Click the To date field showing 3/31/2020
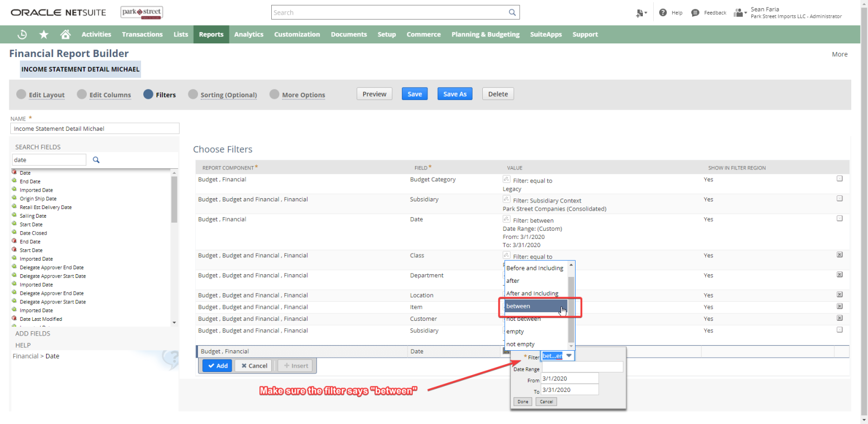Viewport: 868px width, 424px height. (570, 390)
